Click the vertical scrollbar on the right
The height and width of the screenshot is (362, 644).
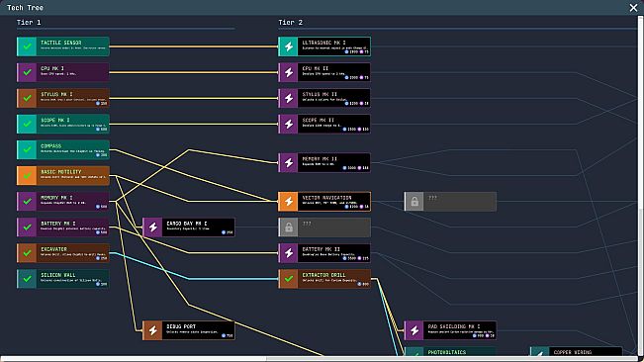pyautogui.click(x=641, y=186)
